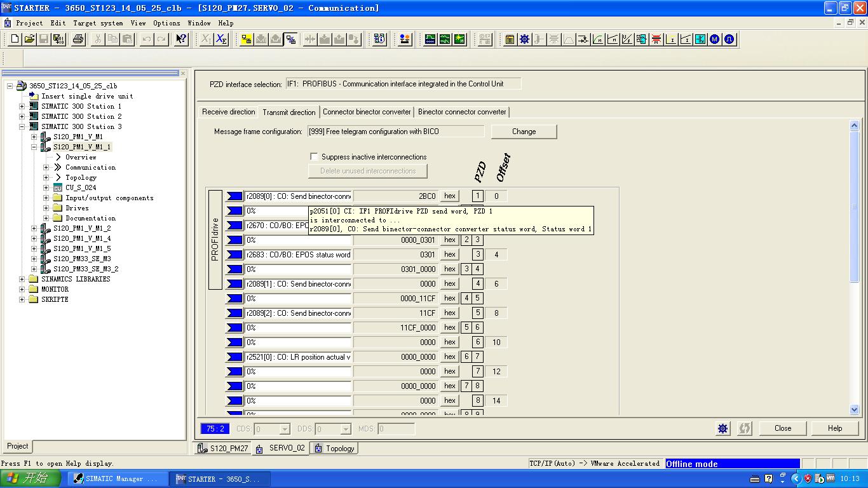This screenshot has width=868, height=488.
Task: Expand SIMATIC 300 Station 2 node
Action: point(22,116)
